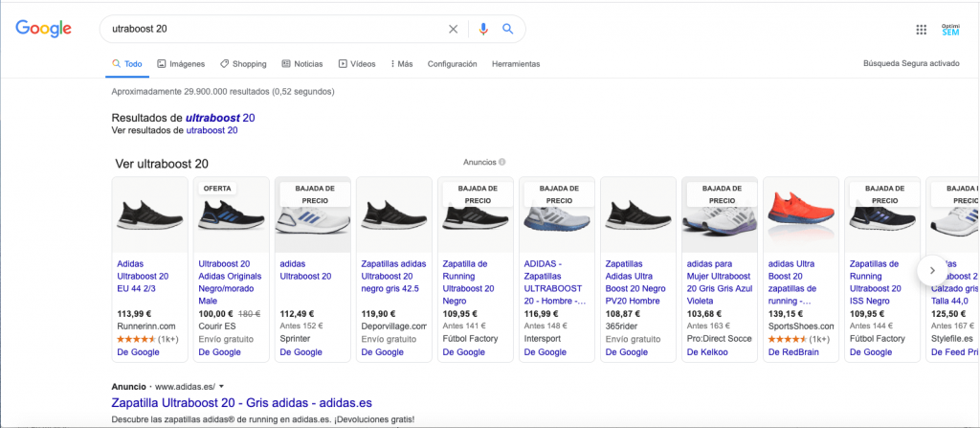Open the Optimi SEM account avatar
The width and height of the screenshot is (980, 428).
pos(950,30)
